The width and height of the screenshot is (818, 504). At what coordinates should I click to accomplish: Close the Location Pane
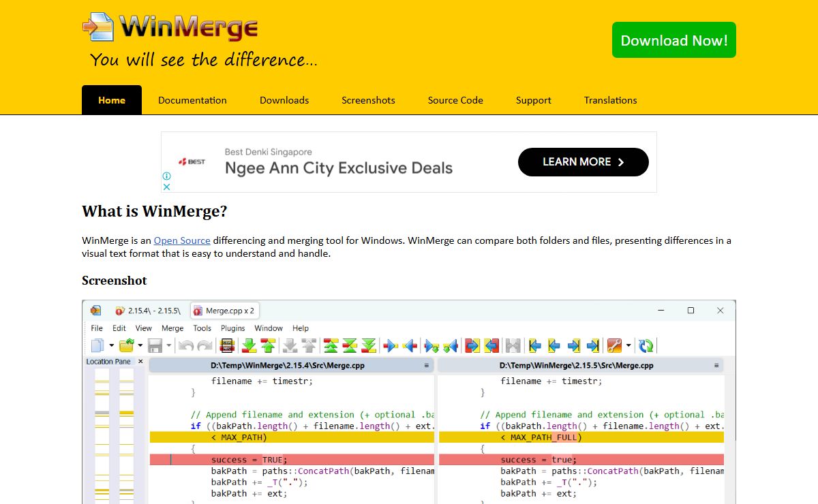(140, 362)
